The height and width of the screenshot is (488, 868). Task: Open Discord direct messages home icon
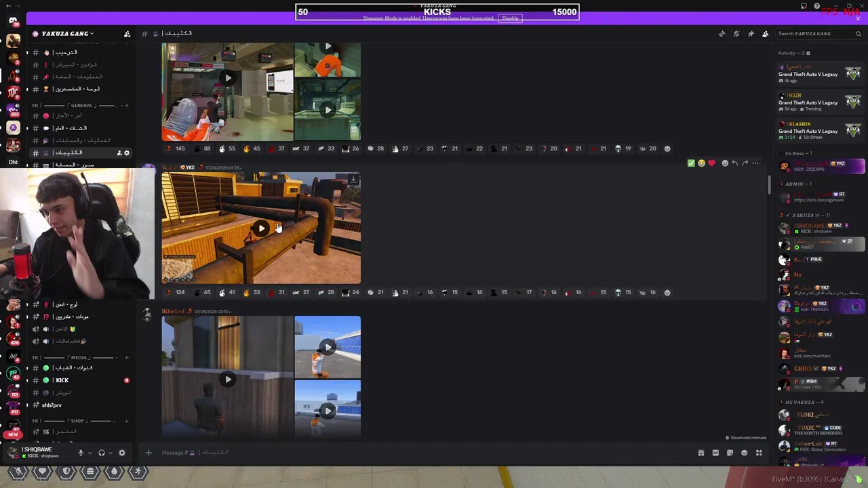[x=13, y=20]
